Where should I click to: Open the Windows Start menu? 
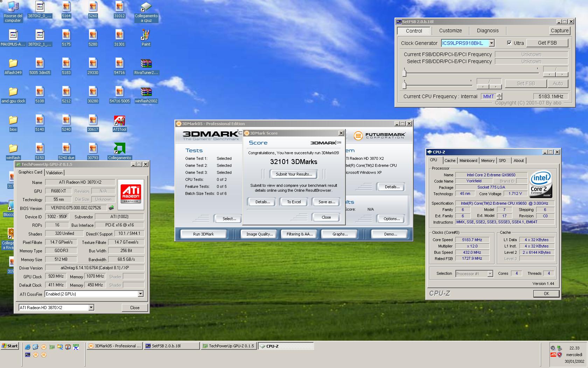pyautogui.click(x=10, y=346)
